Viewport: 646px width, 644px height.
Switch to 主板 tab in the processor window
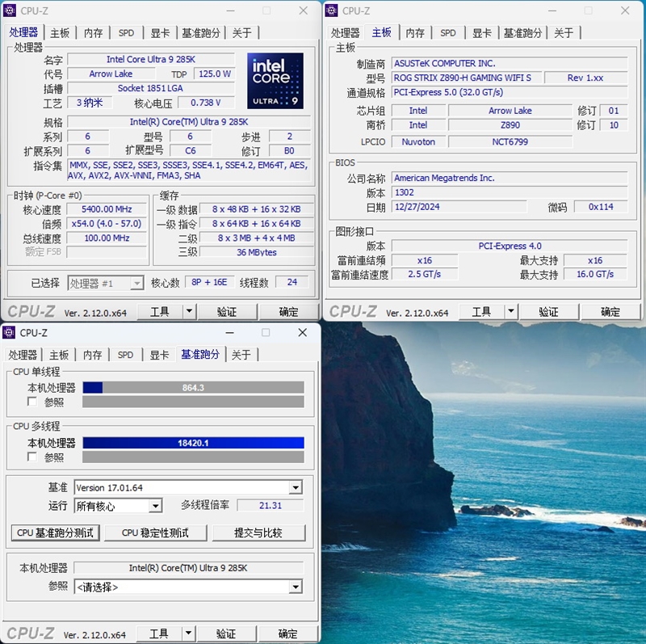pyautogui.click(x=60, y=33)
